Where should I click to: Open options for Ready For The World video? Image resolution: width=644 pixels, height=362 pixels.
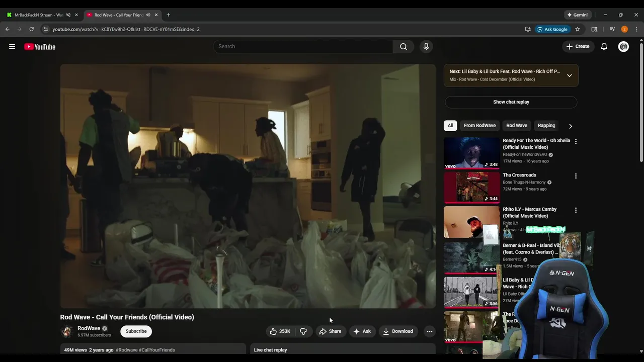[x=576, y=142]
